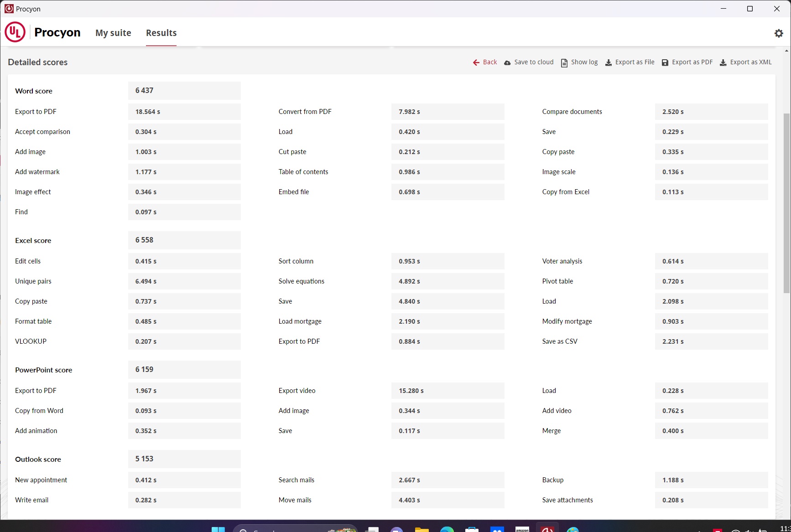Select the Cut paste value 0.212 s

click(x=448, y=152)
